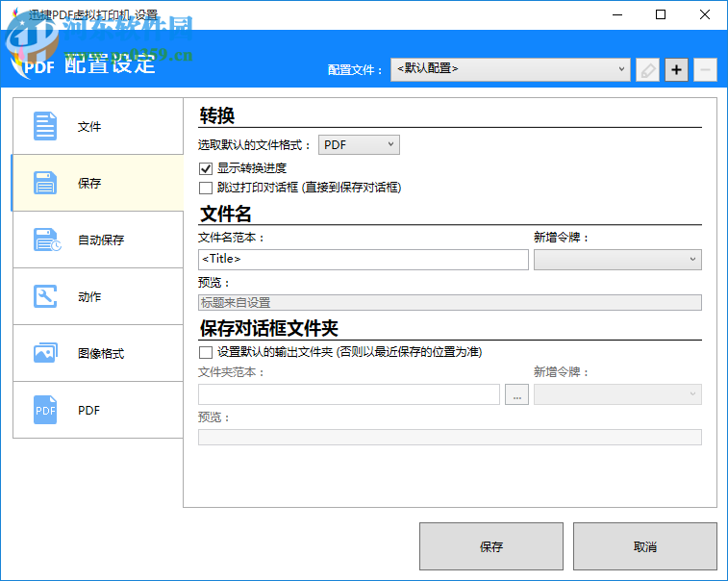Close the 迅捷PDF虚拟打印机 settings window
728x581 pixels.
click(x=704, y=14)
